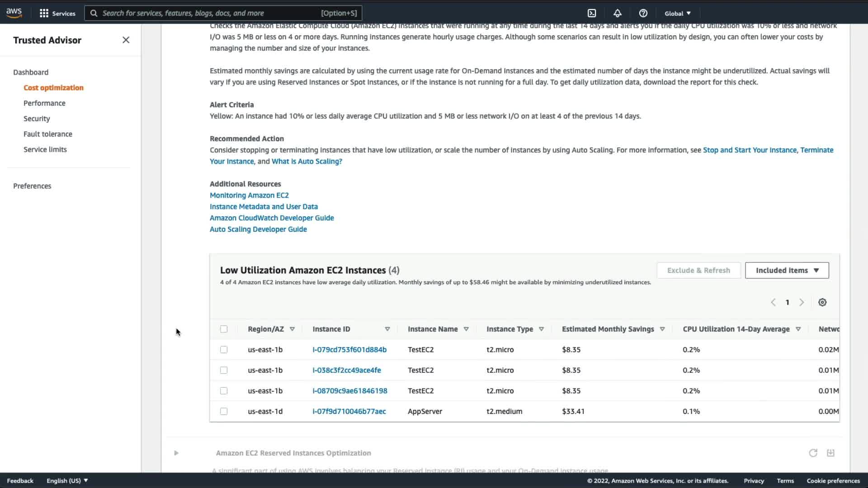Click the notifications bell icon
This screenshot has width=868, height=488.
pyautogui.click(x=617, y=13)
